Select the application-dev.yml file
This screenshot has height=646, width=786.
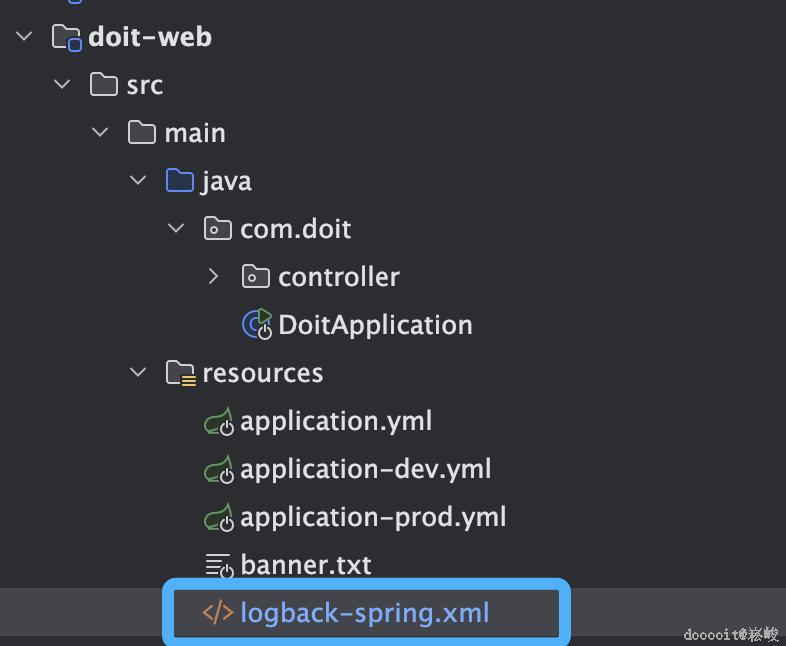365,469
